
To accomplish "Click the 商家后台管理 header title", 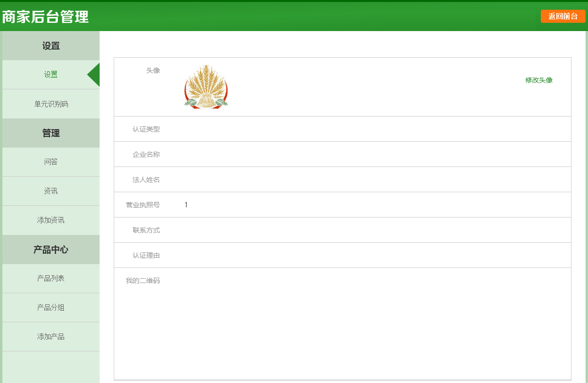I will [x=45, y=17].
